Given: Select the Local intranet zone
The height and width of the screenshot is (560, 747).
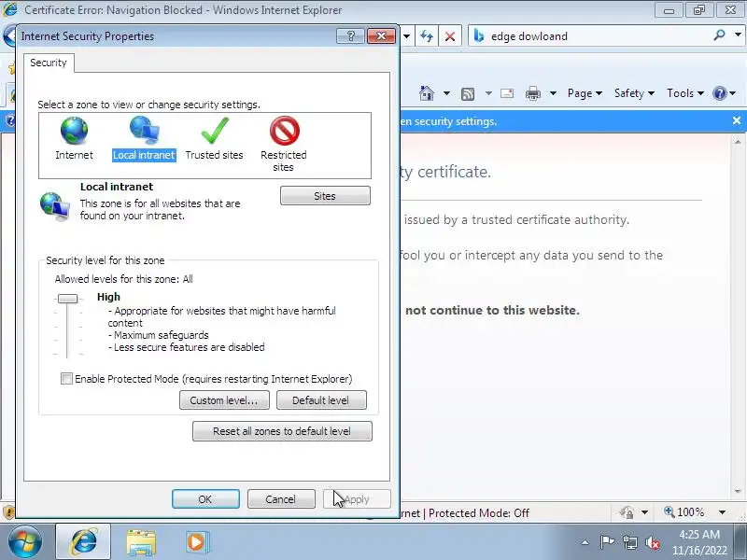Looking at the screenshot, I should click(144, 138).
